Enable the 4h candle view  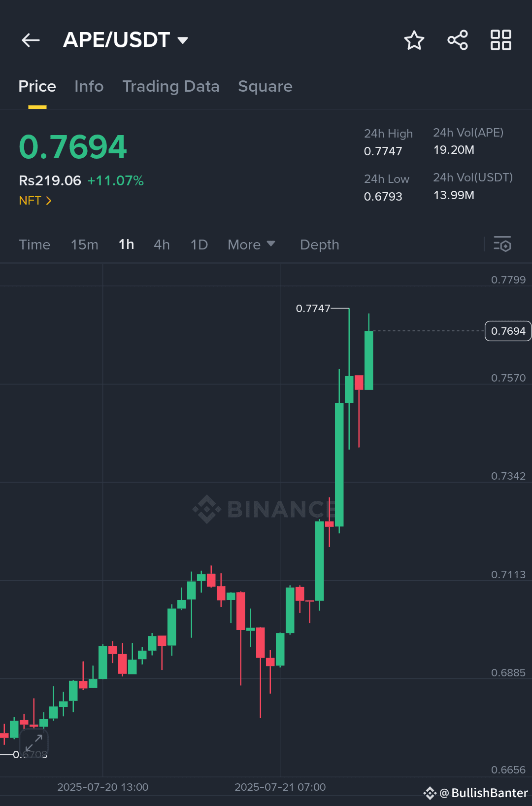(161, 245)
